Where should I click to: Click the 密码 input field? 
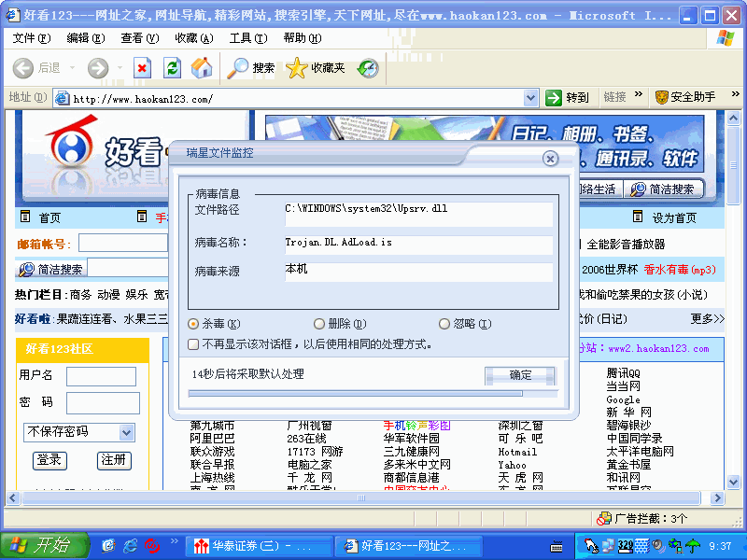pos(103,403)
